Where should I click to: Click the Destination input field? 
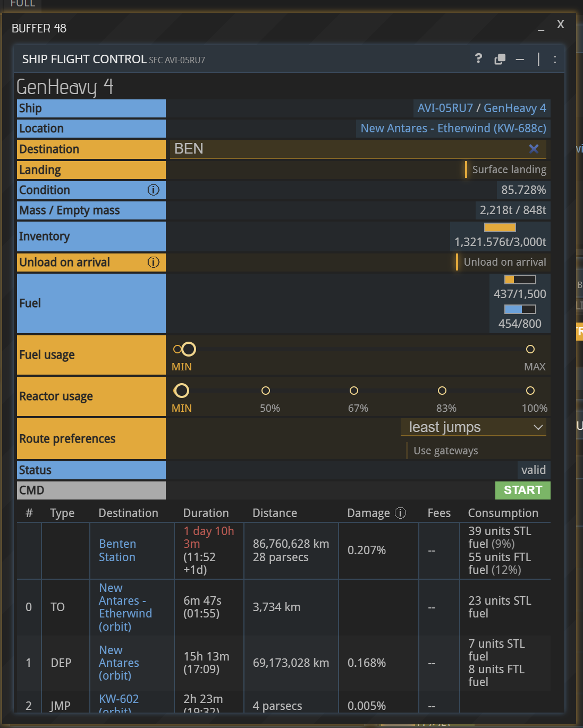pos(345,149)
